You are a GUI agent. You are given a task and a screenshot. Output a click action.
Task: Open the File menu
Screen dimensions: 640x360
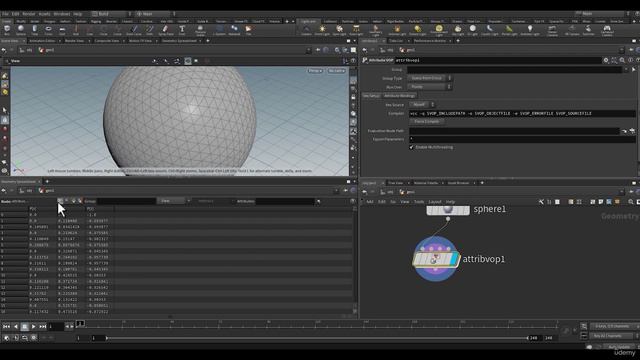(x=5, y=14)
